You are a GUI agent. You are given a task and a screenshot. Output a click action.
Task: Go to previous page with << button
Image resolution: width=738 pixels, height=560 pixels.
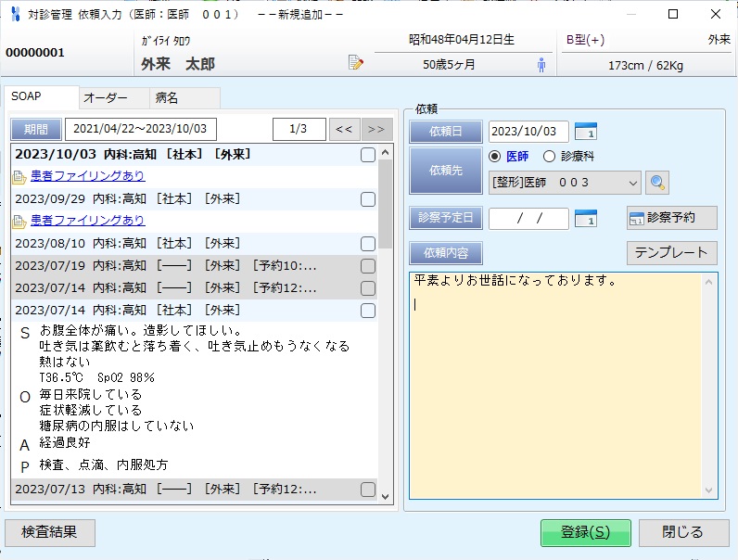tap(343, 129)
